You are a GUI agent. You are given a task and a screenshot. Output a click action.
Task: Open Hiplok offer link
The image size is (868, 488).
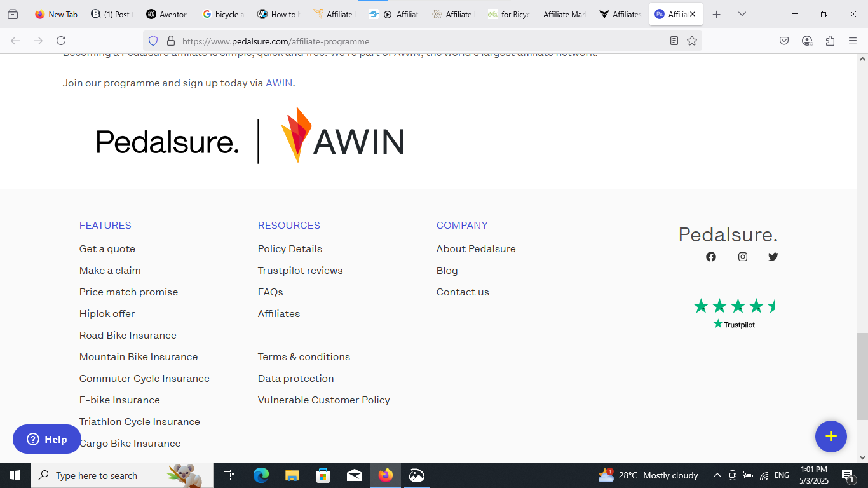point(107,314)
